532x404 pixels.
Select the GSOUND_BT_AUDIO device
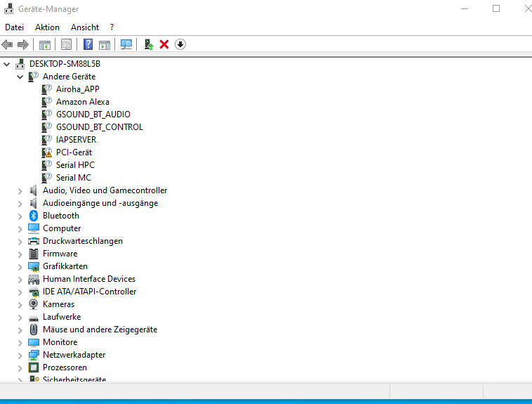[x=93, y=115]
